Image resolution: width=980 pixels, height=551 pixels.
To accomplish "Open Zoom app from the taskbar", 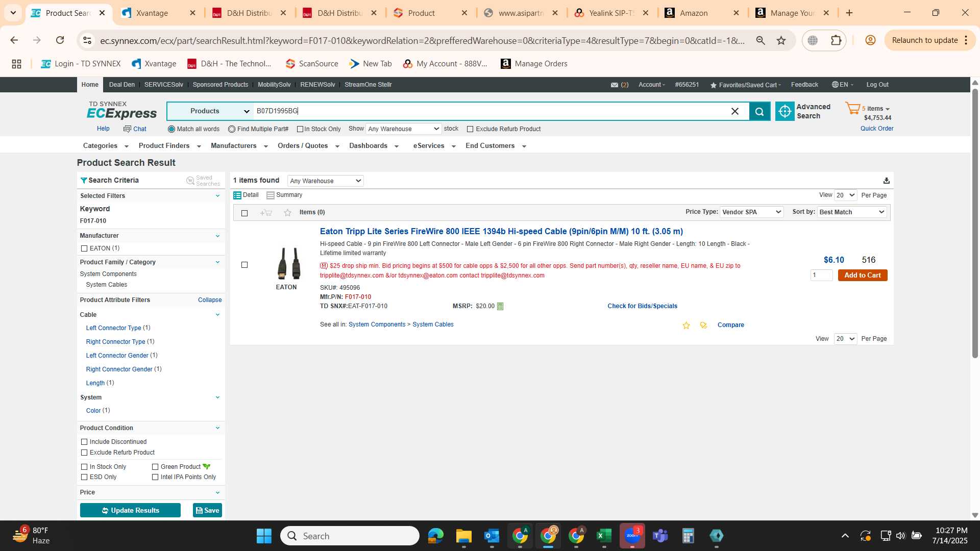I will (632, 536).
